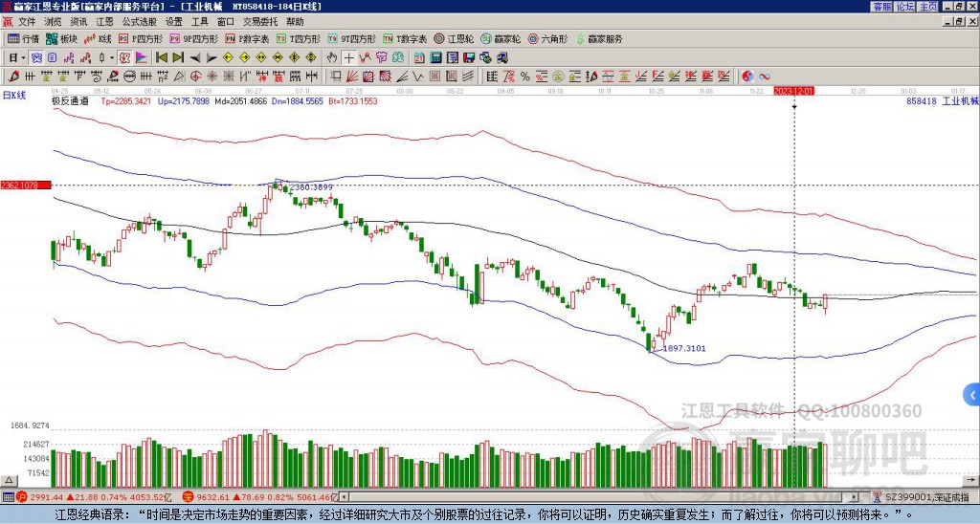Click the yin-yang Taiji icon

tap(746, 76)
